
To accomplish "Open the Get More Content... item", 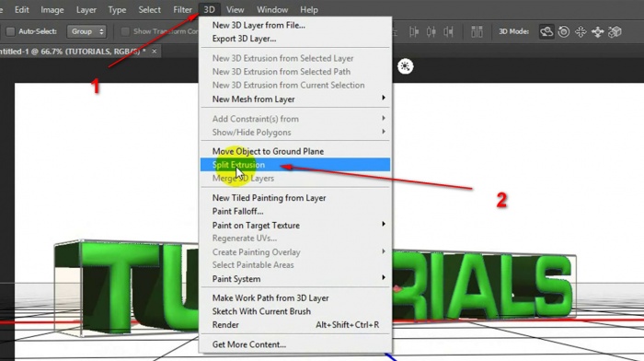I will click(295, 344).
